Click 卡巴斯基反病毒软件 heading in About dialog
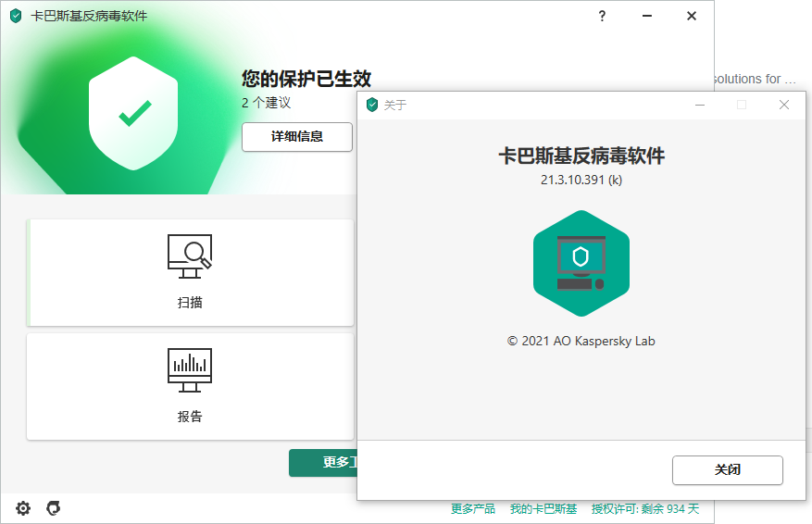812x524 pixels. 581,156
